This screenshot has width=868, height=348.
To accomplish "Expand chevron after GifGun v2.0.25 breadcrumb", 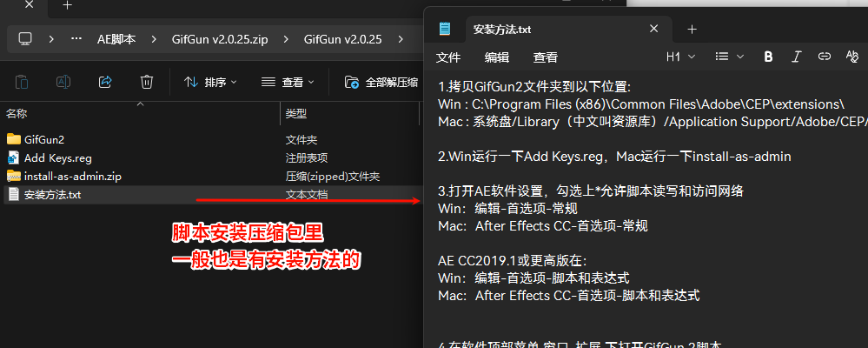I will point(401,39).
